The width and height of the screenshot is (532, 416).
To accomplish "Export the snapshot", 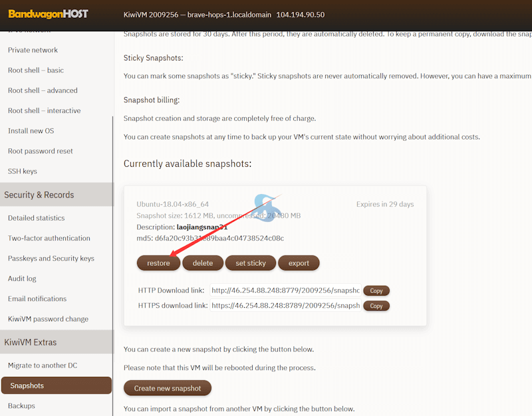I will pos(299,263).
